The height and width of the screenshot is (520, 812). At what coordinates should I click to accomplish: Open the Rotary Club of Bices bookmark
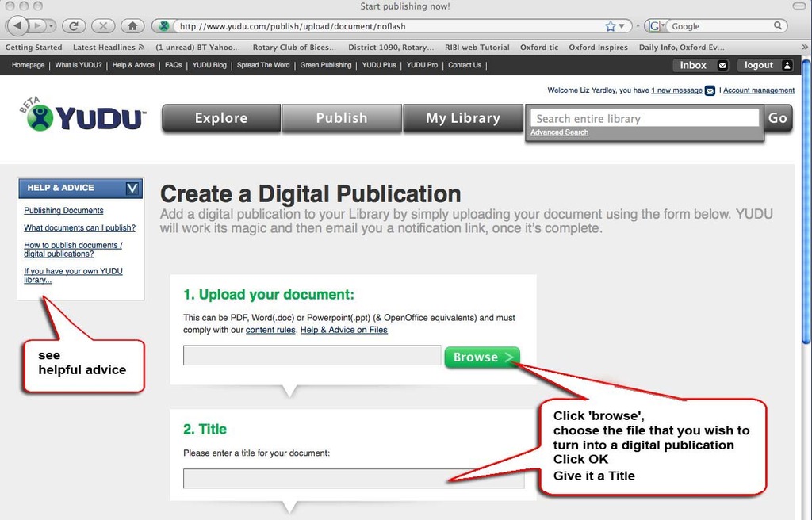294,47
